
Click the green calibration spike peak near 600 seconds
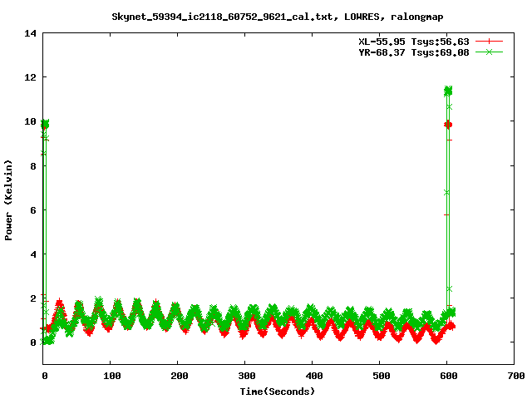pyautogui.click(x=448, y=91)
